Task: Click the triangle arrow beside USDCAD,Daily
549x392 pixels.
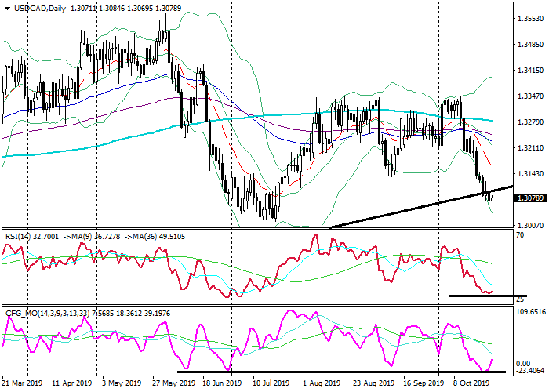Action: [7, 8]
